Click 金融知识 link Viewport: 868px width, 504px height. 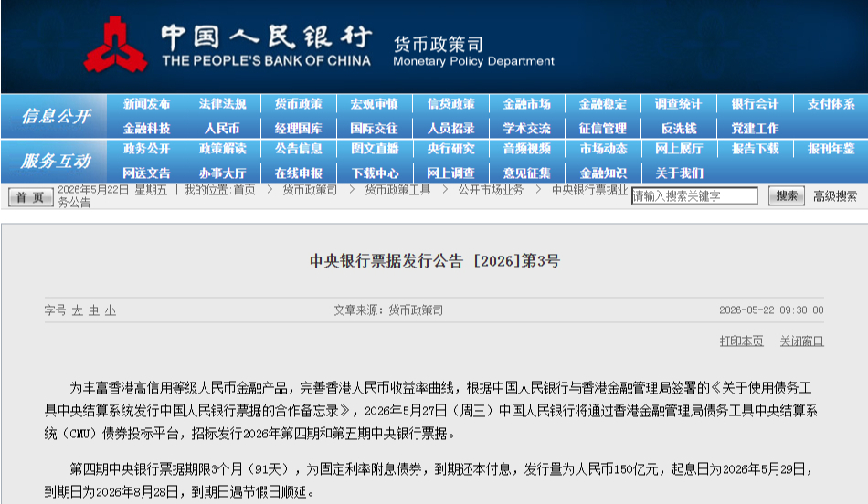point(602,173)
